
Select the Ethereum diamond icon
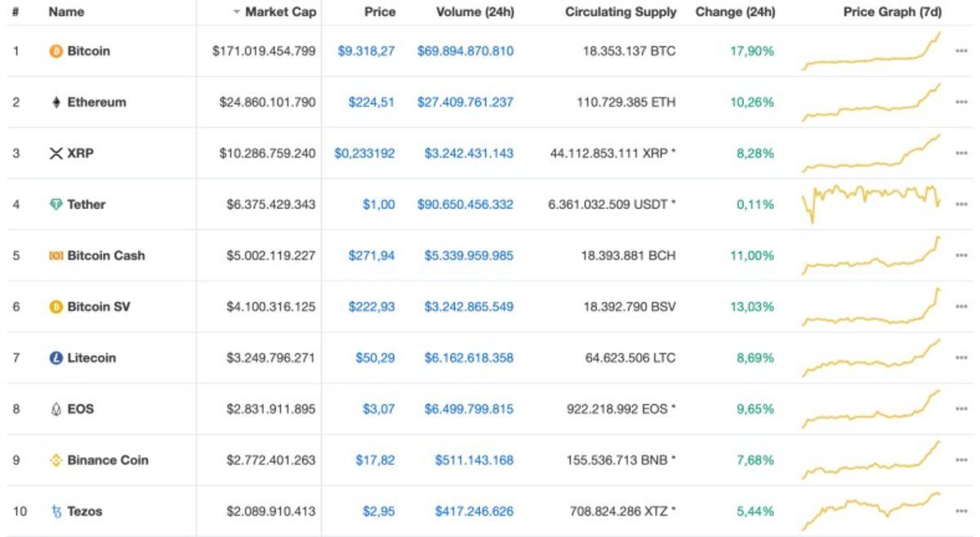coord(55,102)
